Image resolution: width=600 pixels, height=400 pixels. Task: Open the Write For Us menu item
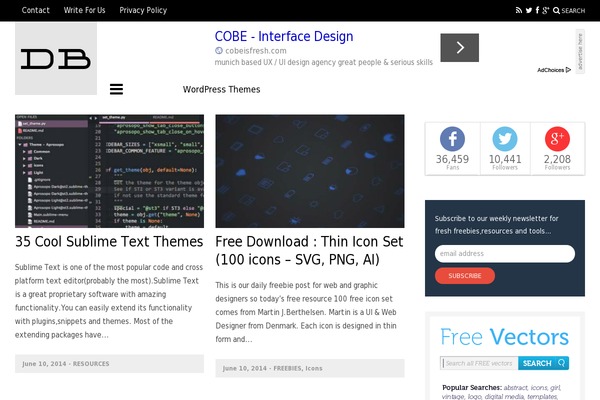coord(85,10)
